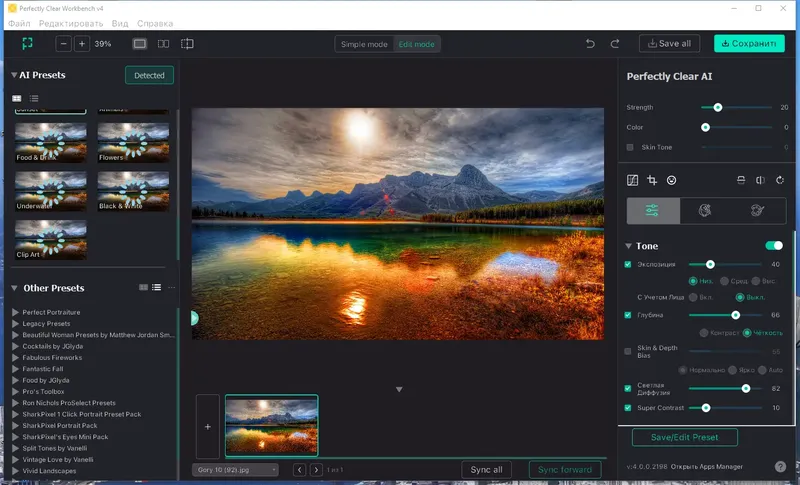Image resolution: width=800 pixels, height=485 pixels.
Task: Open the Gory 10 (82).jpg file dropdown
Action: 235,469
